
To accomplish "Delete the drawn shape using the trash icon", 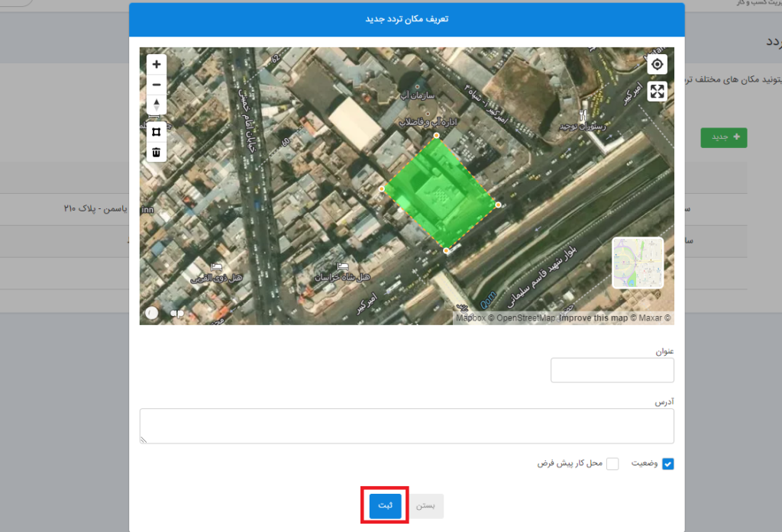I will pos(157,152).
